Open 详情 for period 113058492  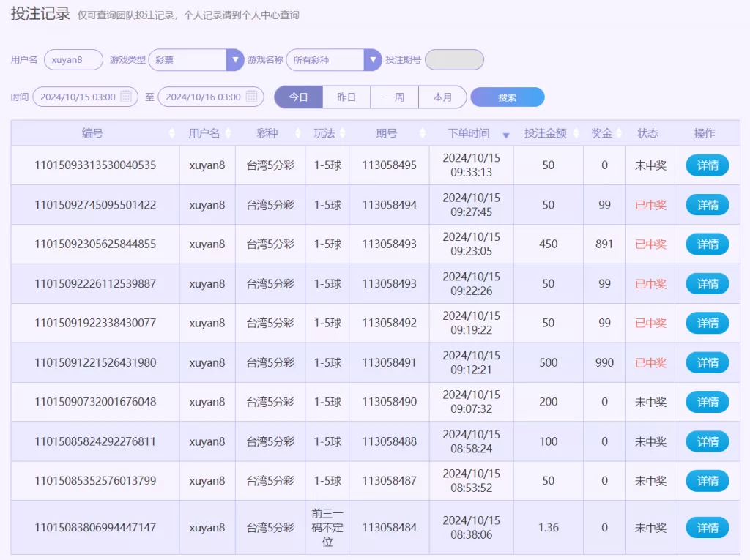708,324
